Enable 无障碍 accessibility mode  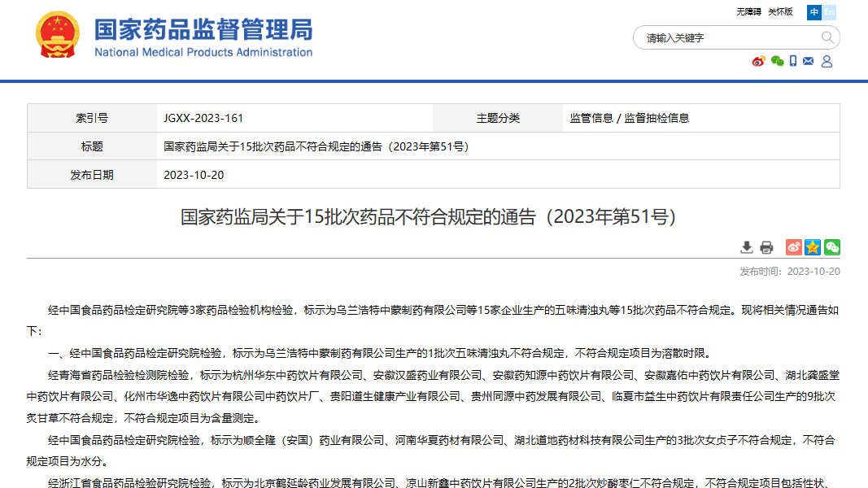click(748, 12)
